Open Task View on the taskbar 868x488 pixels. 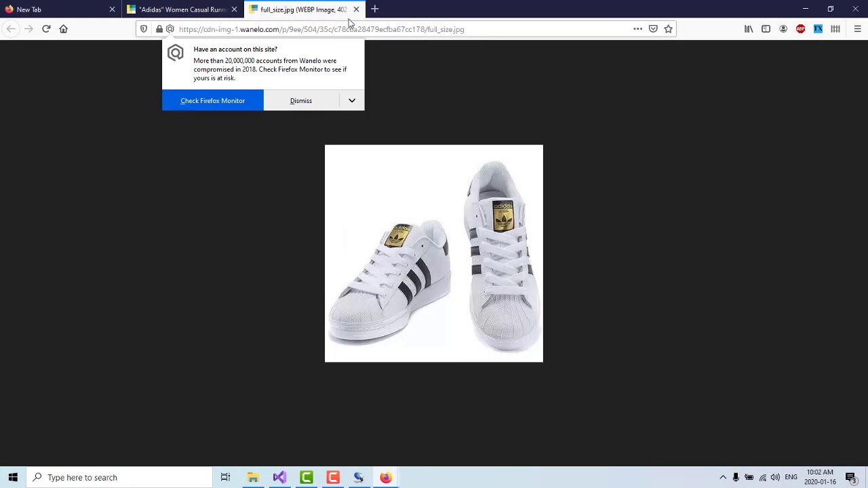point(225,477)
